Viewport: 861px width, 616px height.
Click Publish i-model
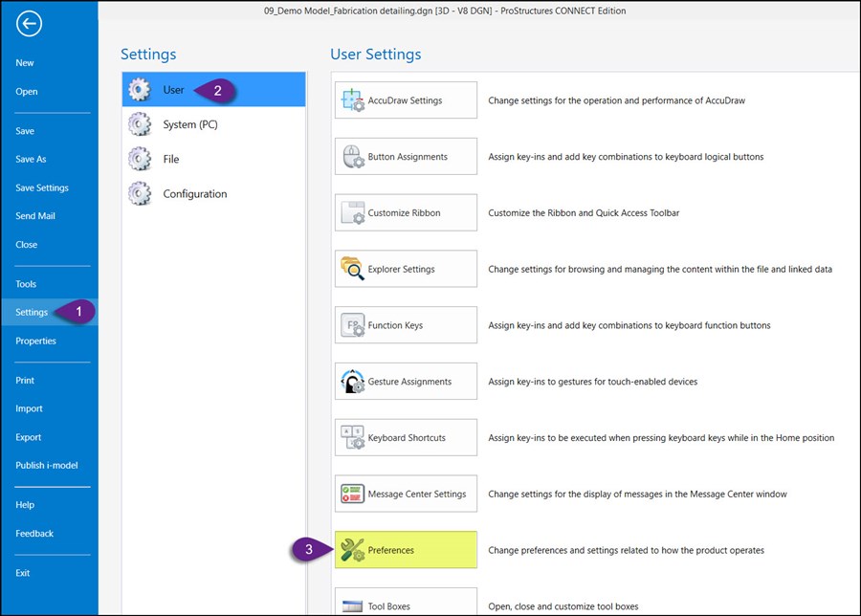pyautogui.click(x=47, y=466)
